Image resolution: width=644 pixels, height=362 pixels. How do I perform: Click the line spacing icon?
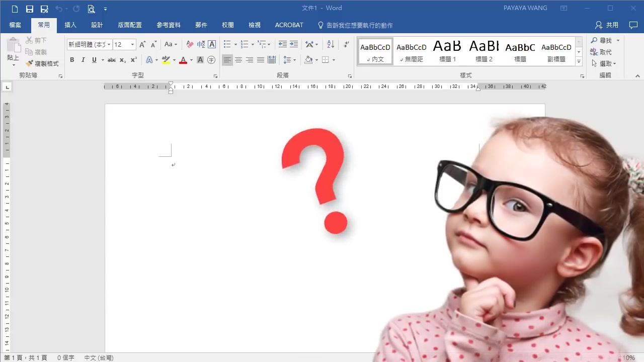point(287,60)
